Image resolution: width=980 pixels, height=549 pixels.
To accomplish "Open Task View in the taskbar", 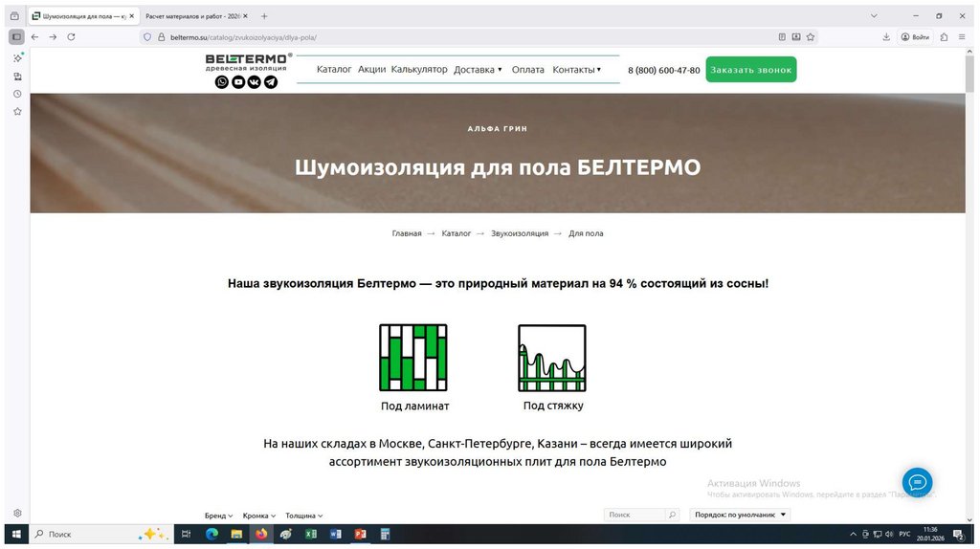I will click(186, 534).
